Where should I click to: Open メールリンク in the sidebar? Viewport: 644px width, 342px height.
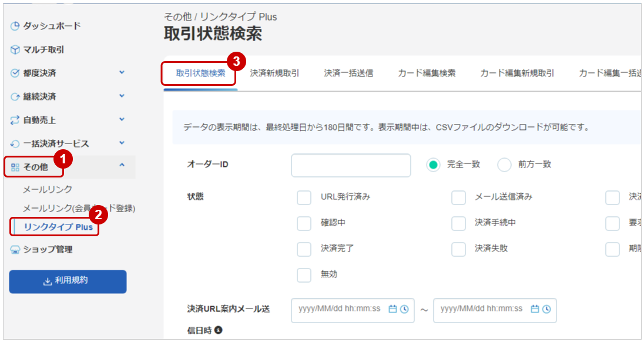click(47, 189)
